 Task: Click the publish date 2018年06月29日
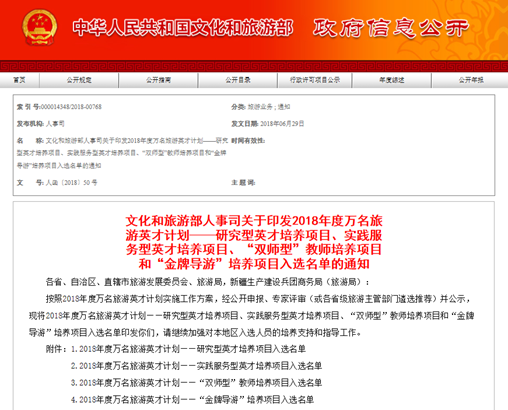click(282, 124)
